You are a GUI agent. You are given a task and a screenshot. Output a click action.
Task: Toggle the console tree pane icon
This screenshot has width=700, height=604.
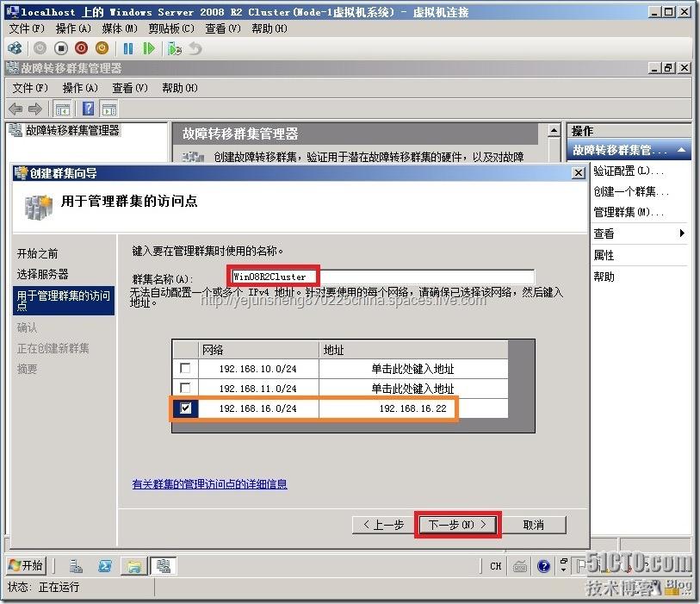coord(63,109)
